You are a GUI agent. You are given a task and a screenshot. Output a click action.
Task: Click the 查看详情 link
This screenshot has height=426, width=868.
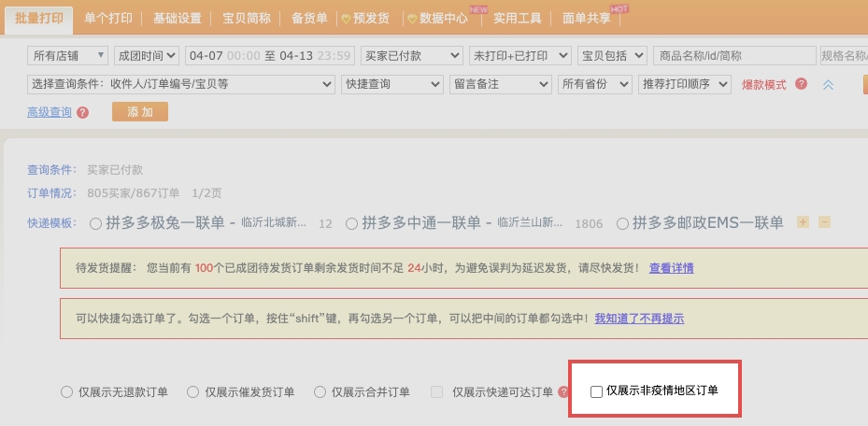point(672,268)
